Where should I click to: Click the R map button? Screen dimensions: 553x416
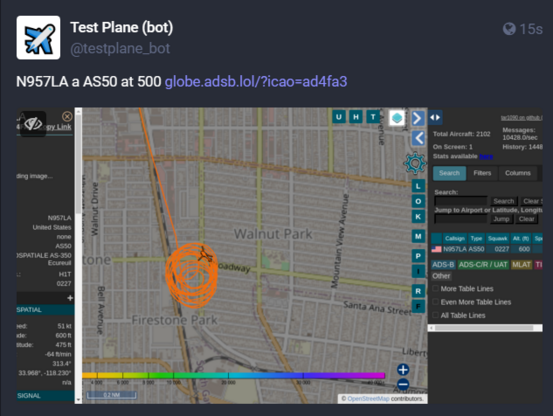[x=418, y=291]
